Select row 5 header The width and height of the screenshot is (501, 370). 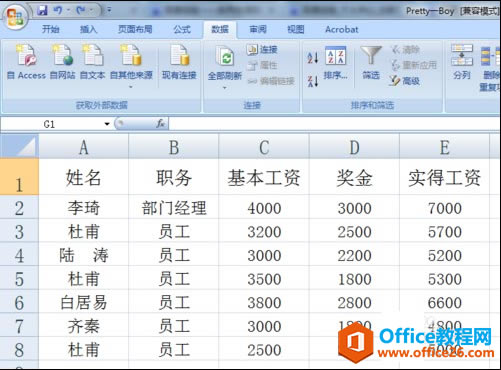click(19, 279)
